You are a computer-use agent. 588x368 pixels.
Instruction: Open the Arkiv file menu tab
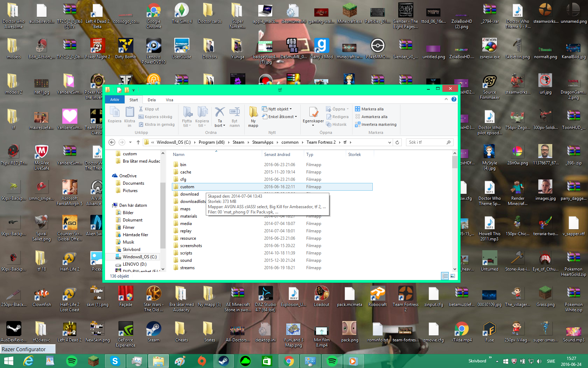click(115, 100)
